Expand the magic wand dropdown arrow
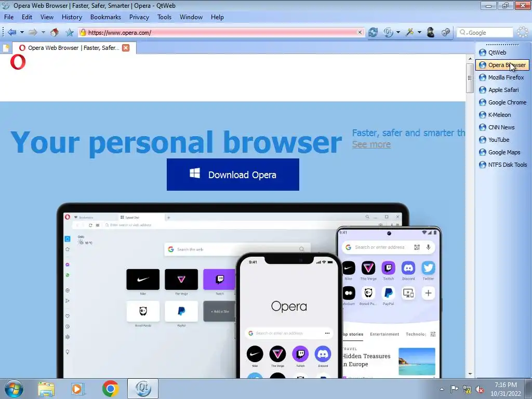The image size is (532, 399). [x=419, y=32]
